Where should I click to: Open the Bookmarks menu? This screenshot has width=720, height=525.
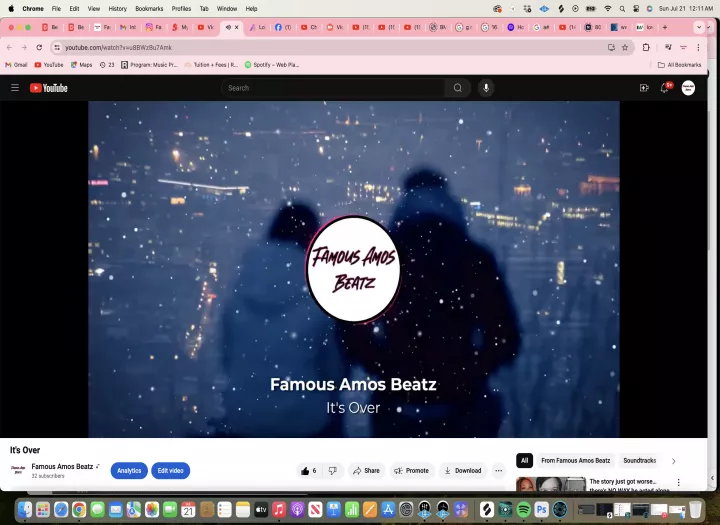(x=149, y=8)
